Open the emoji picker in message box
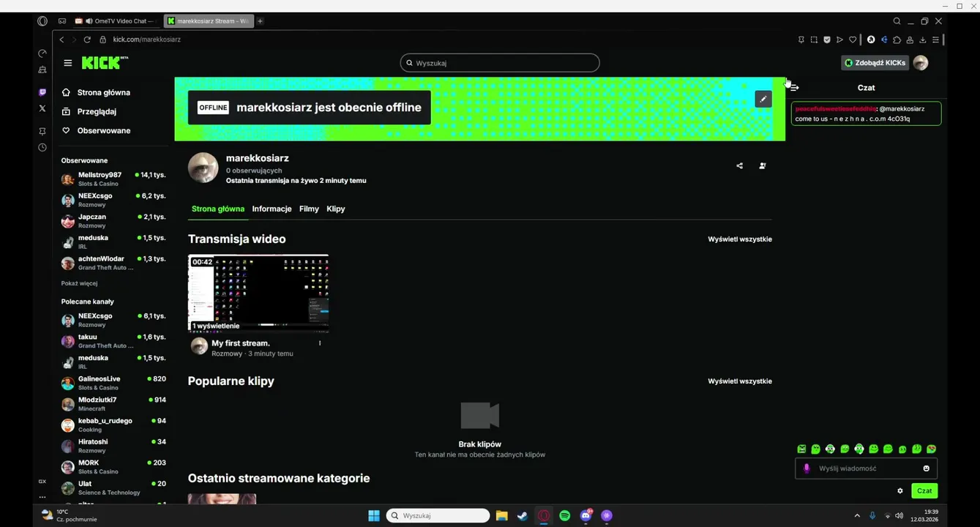980x527 pixels. (x=926, y=468)
